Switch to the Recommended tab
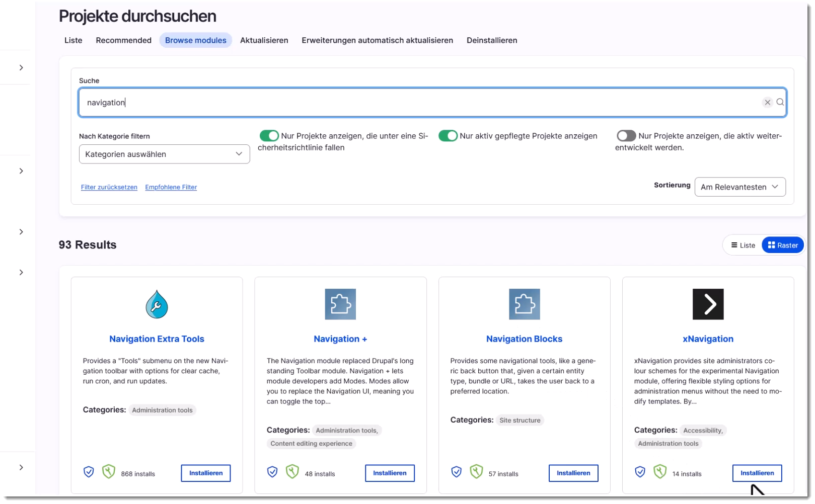The width and height of the screenshot is (815, 504). coord(123,40)
